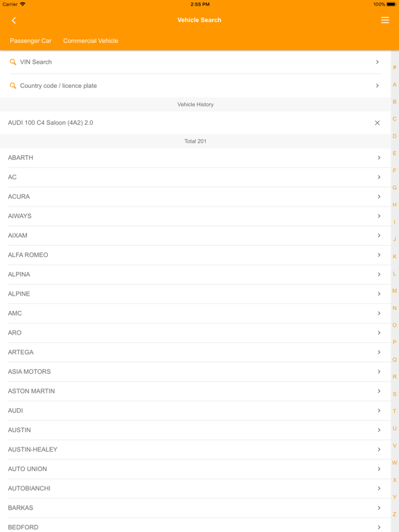
Task: Select the AUTOBIANCHI make
Action: tap(195, 488)
